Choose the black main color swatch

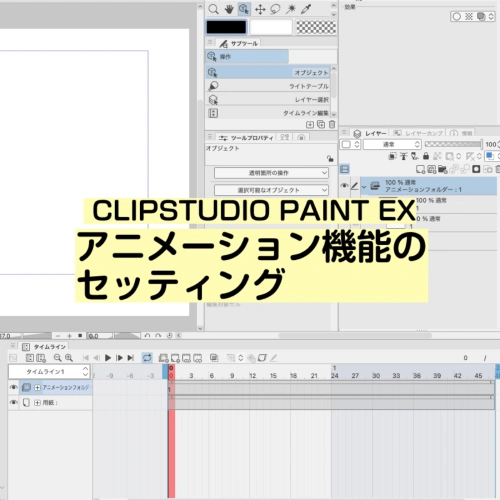pyautogui.click(x=226, y=27)
